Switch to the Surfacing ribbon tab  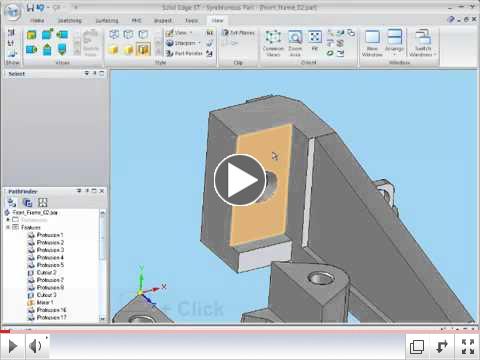pos(107,21)
